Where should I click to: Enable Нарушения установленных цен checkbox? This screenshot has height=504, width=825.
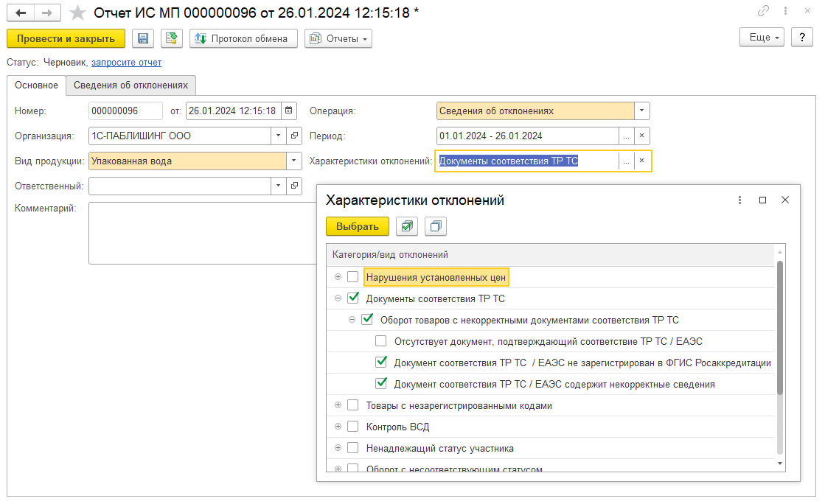[353, 277]
